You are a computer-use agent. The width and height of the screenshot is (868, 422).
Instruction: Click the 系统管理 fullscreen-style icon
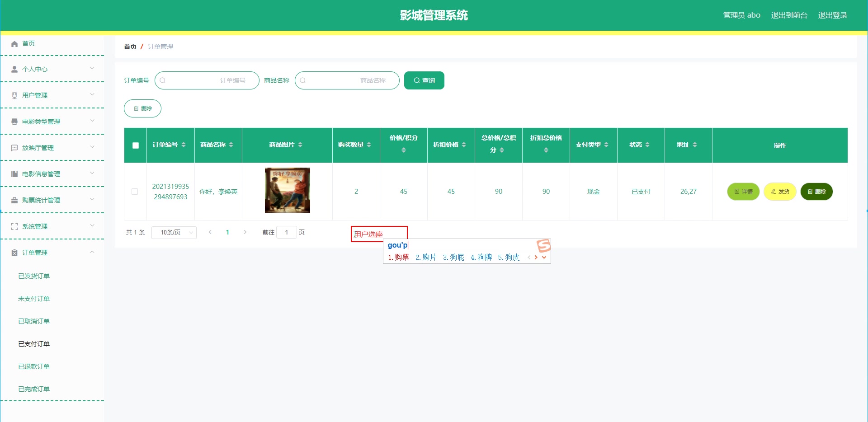pyautogui.click(x=14, y=226)
